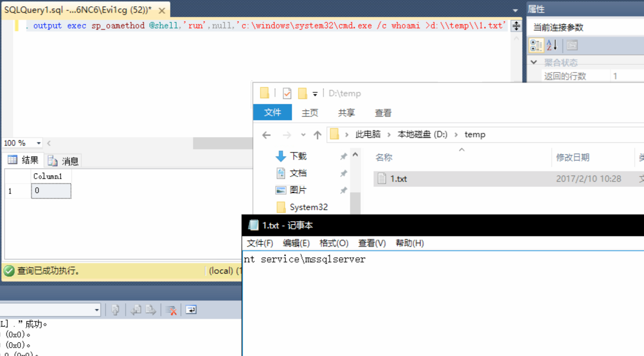Open property pages icon in Properties panel
644x356 pixels.
pos(572,45)
